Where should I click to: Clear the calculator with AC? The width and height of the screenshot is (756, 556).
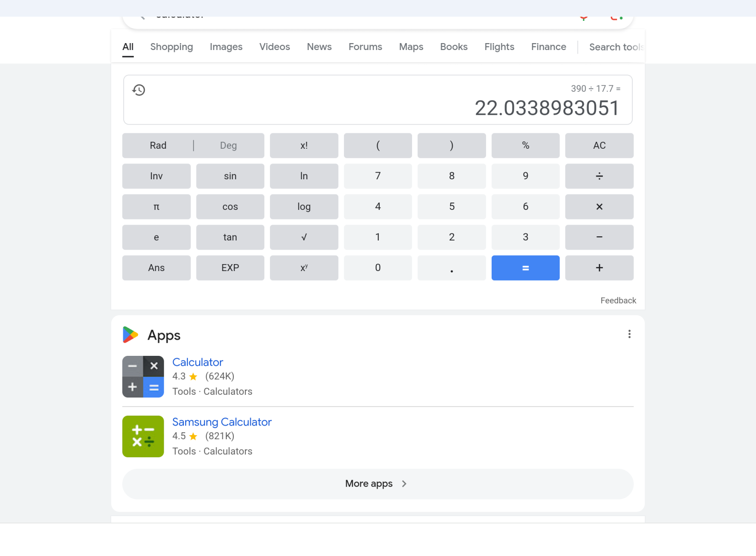(x=599, y=145)
